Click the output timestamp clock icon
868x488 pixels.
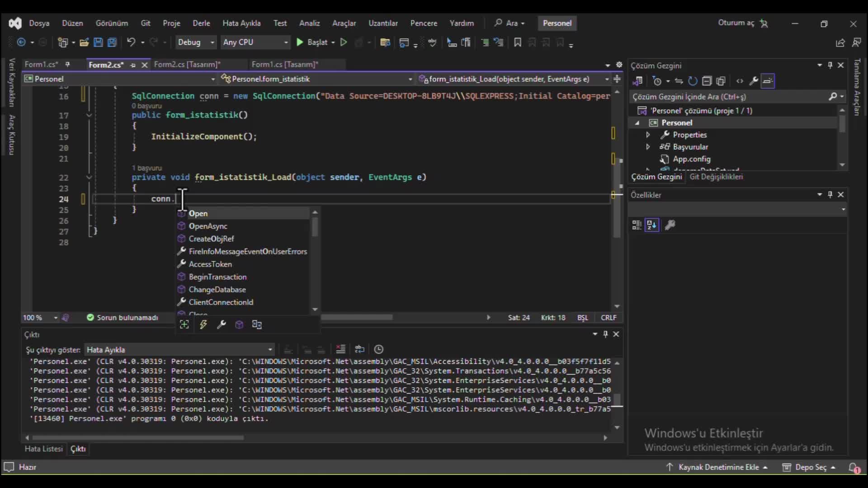point(379,349)
